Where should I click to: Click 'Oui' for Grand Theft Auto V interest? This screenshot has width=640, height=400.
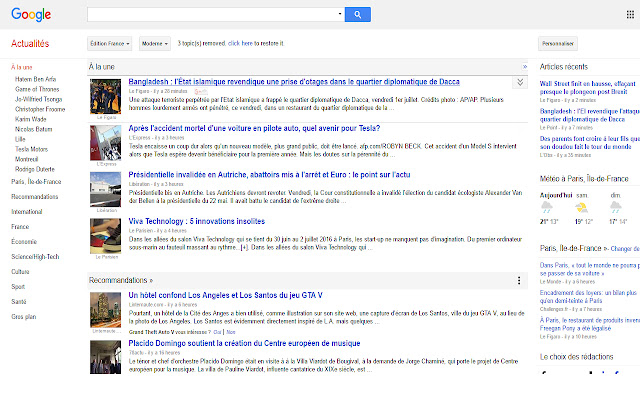click(x=217, y=332)
